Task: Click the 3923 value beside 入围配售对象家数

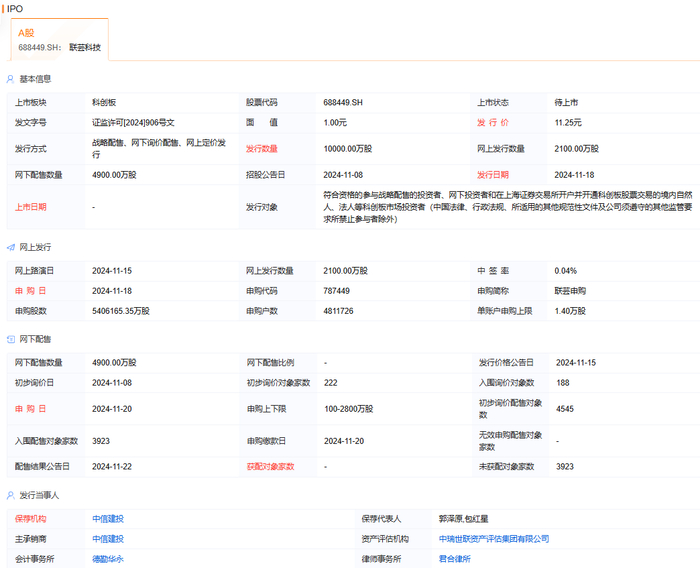Action: [x=101, y=441]
